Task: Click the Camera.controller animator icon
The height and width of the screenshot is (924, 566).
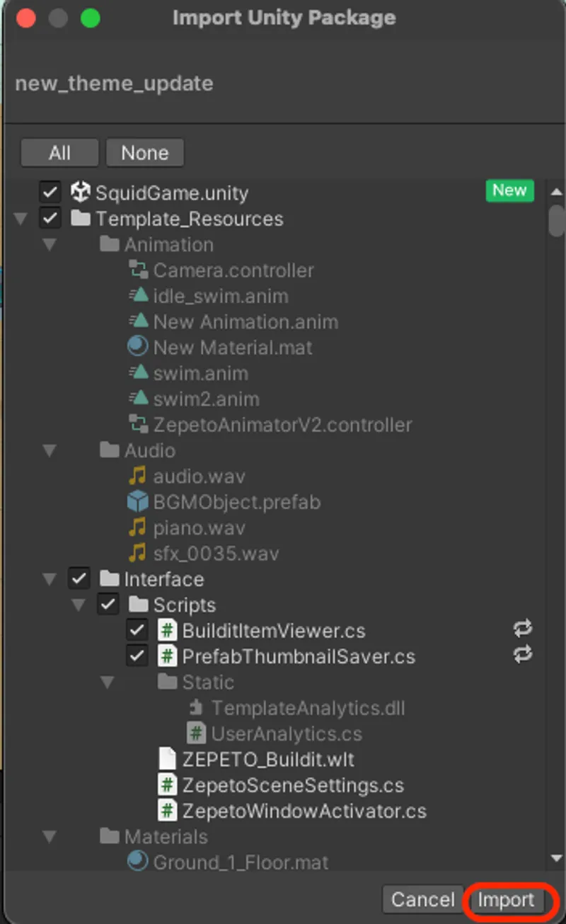Action: 139,270
